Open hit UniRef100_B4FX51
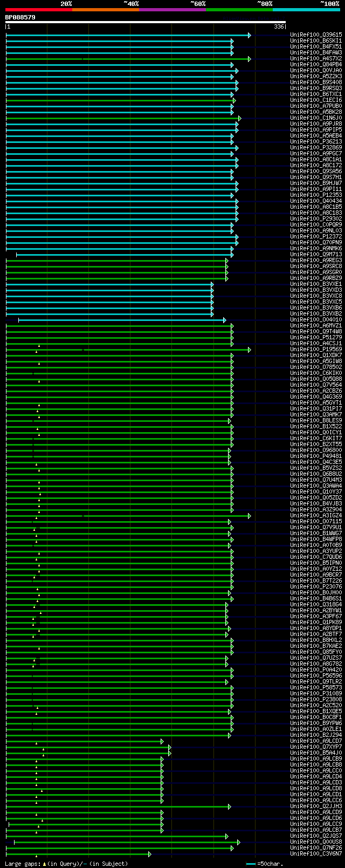This screenshot has width=345, height=868. click(x=316, y=46)
